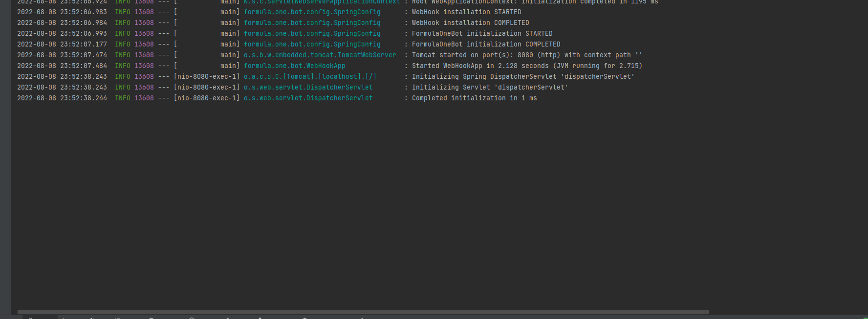Click the message "FormulaOneBot initialization COMPLETED"

[486, 44]
